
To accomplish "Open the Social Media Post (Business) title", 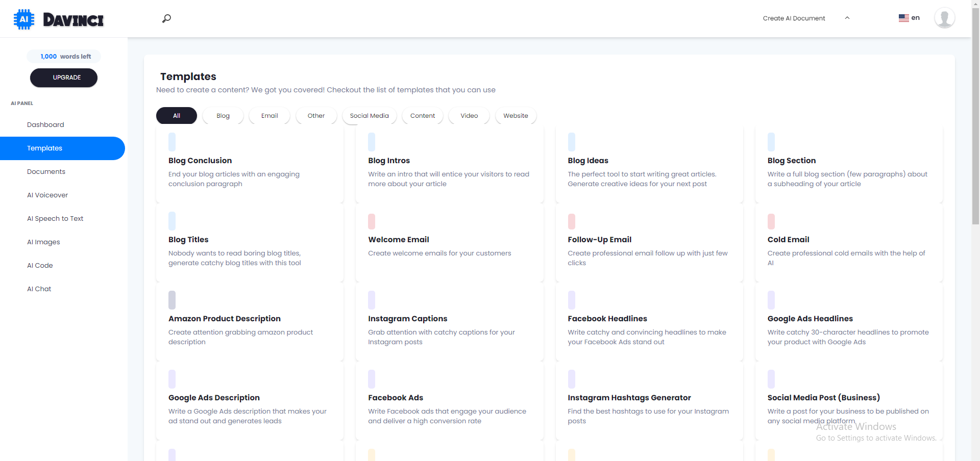I will pos(824,398).
